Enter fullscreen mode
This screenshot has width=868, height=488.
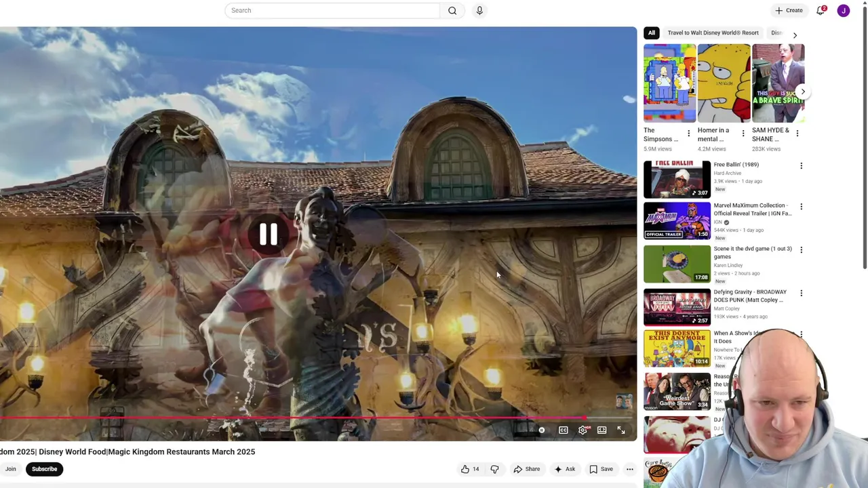point(621,430)
